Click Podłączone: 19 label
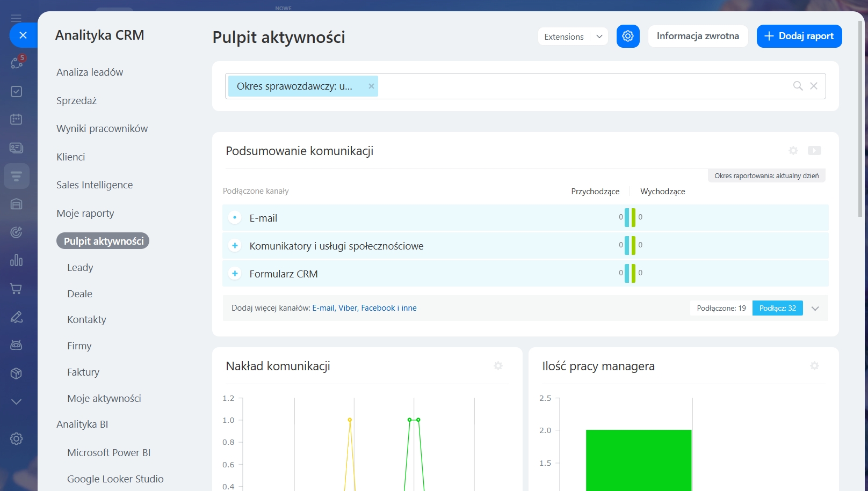 pos(721,308)
